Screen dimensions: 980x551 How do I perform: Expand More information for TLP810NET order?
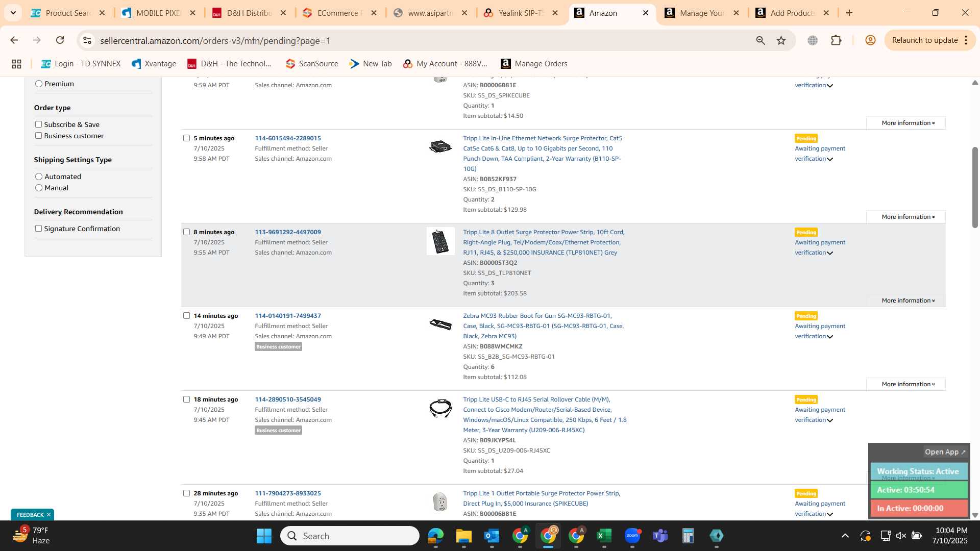906,300
